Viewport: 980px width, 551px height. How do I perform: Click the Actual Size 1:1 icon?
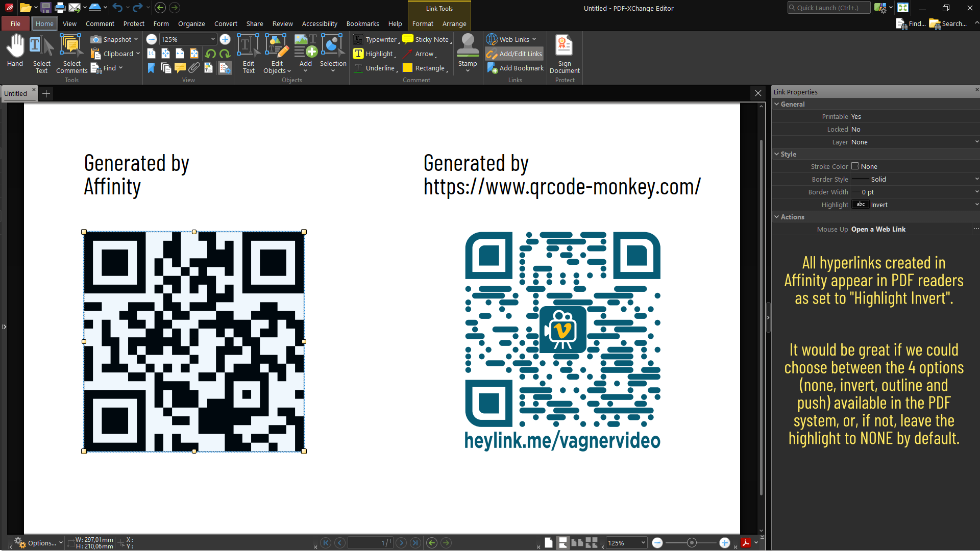[x=152, y=54]
